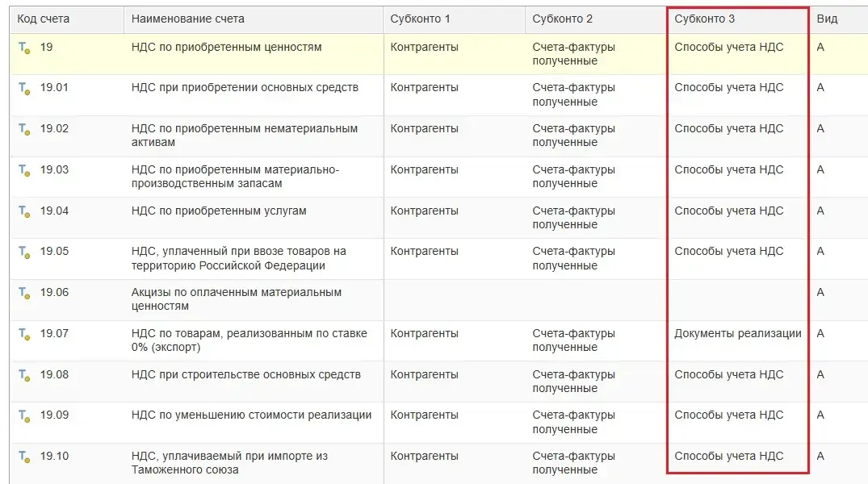Click the Наименование счета column header
Image resolution: width=868 pixels, height=484 pixels.
[187, 19]
